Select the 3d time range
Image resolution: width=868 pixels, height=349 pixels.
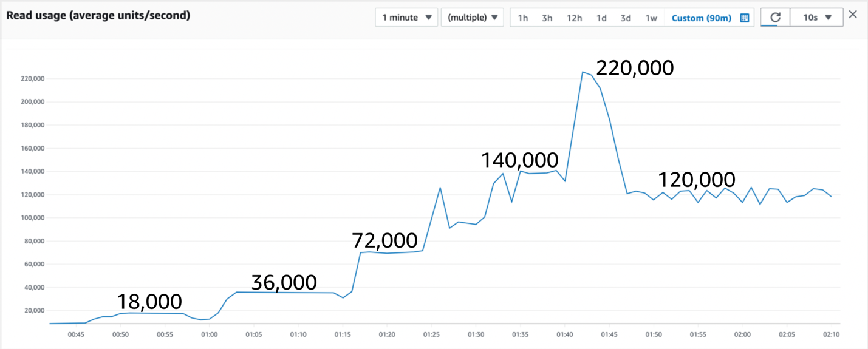(x=626, y=18)
